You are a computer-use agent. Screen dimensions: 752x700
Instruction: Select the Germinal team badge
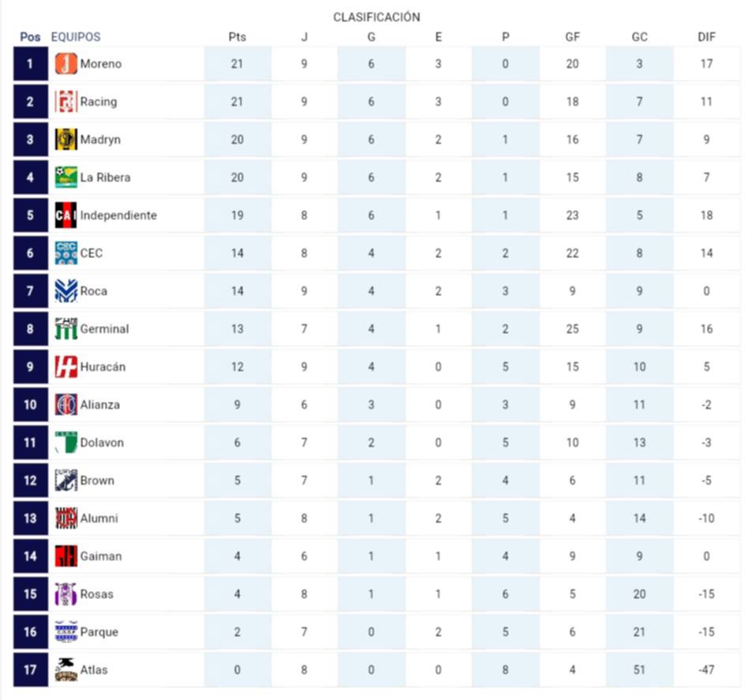click(x=66, y=329)
